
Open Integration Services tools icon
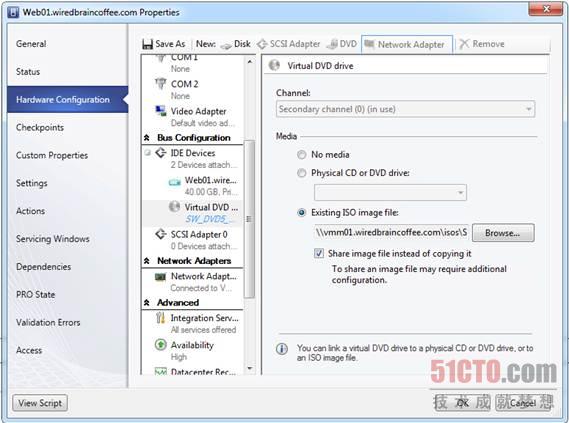coord(160,318)
